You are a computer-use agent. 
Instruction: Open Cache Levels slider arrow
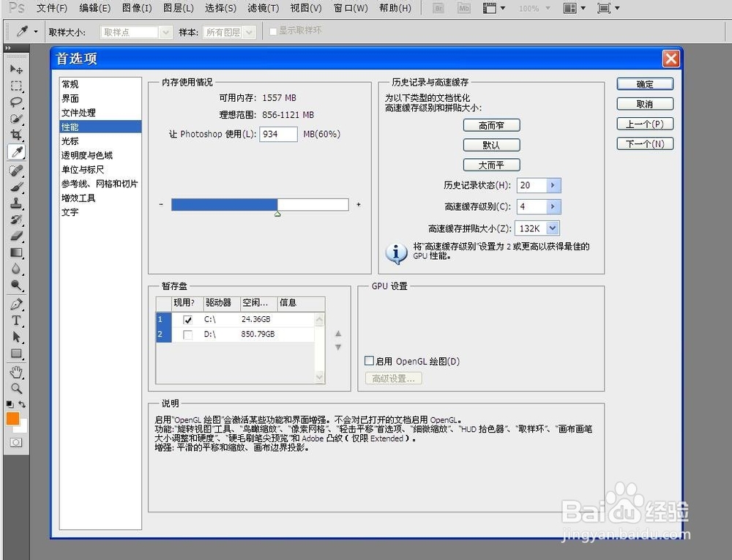point(553,206)
